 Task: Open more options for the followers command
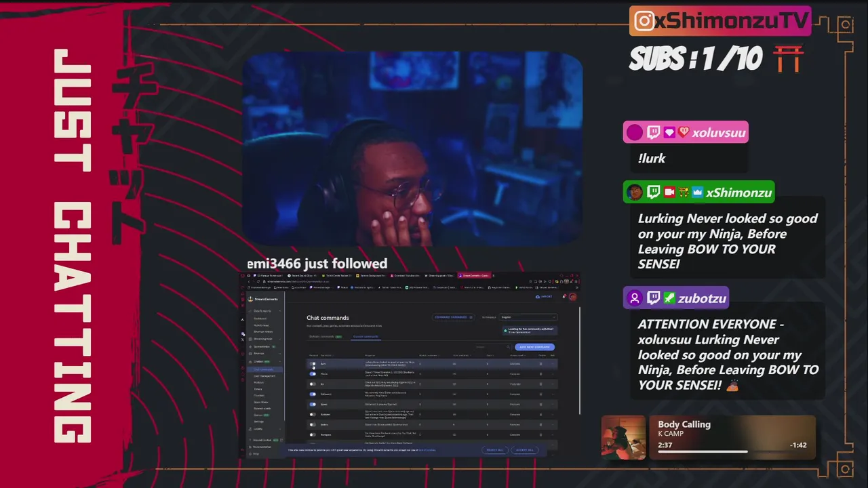553,394
